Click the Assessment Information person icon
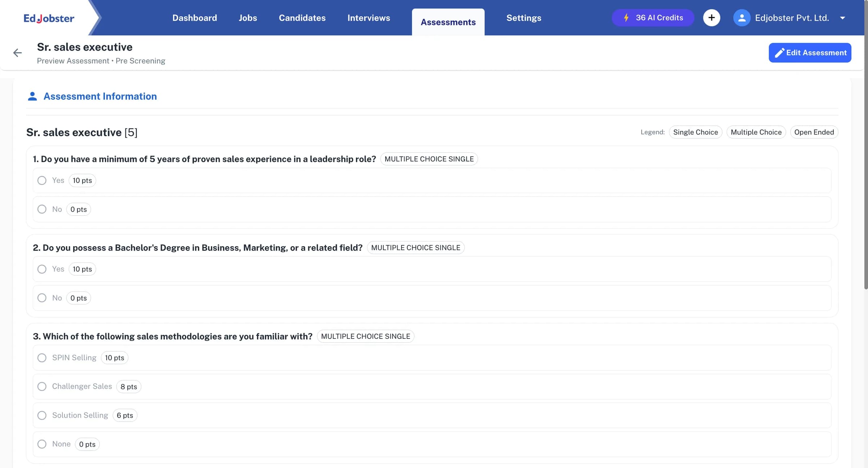 [x=33, y=96]
